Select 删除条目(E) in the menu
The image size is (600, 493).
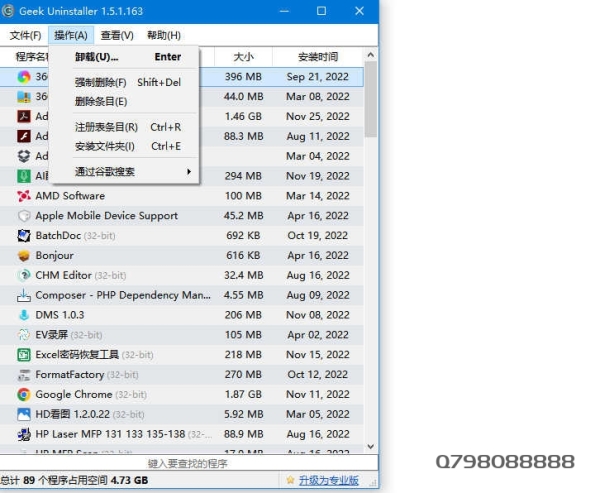click(x=125, y=102)
